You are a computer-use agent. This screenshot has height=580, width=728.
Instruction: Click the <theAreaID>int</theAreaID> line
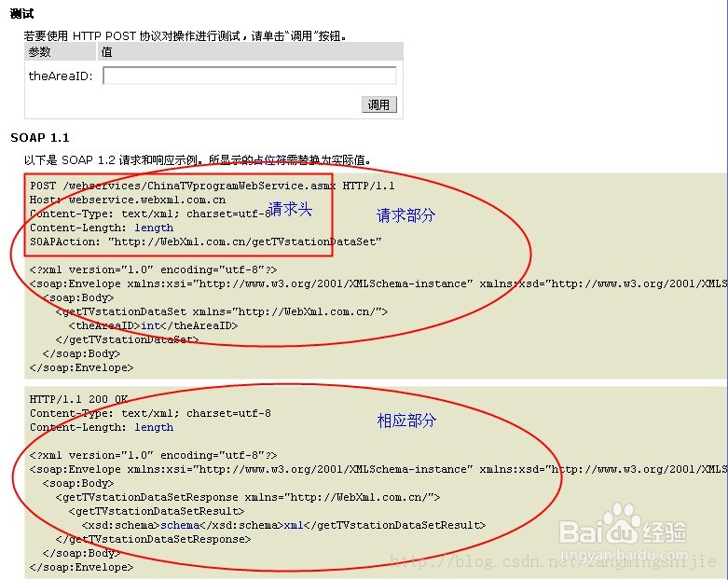[153, 325]
